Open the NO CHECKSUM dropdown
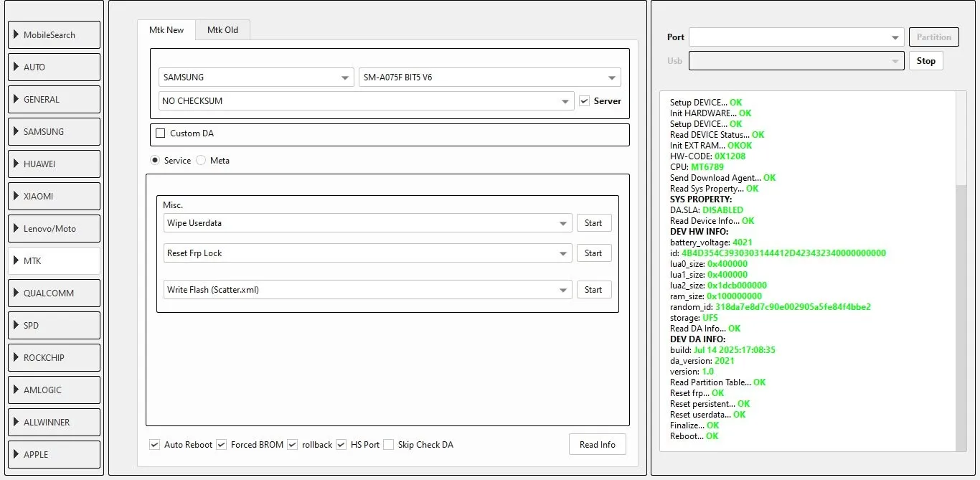Image resolution: width=980 pixels, height=480 pixels. point(366,101)
